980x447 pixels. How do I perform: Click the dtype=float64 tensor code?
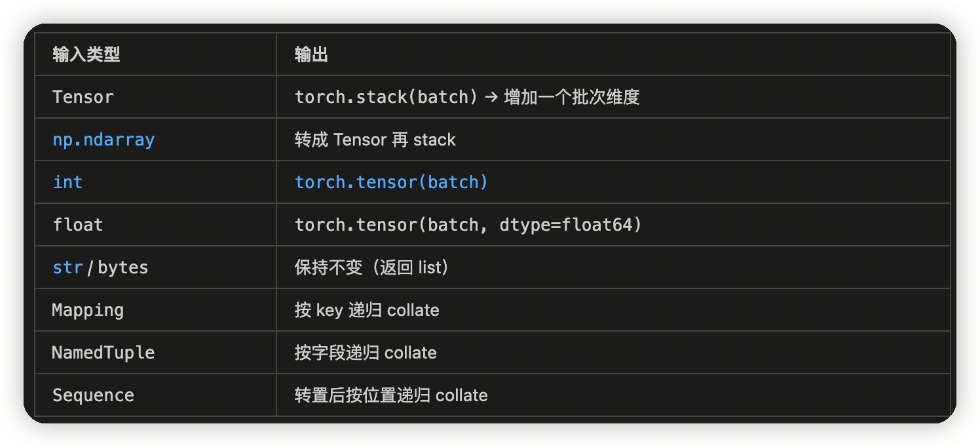[468, 225]
